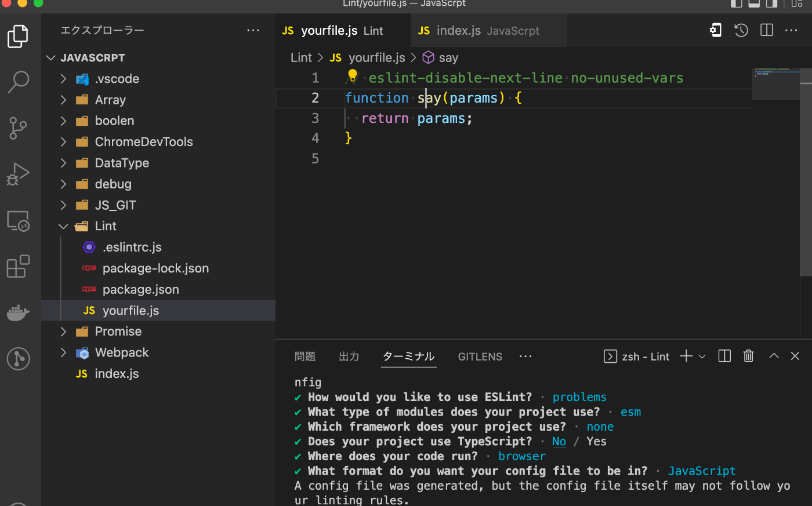Open the terminal launch profile dropdown

702,356
